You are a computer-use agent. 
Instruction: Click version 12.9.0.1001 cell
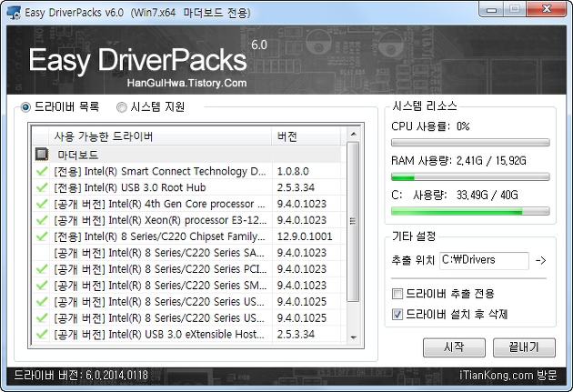[305, 236]
